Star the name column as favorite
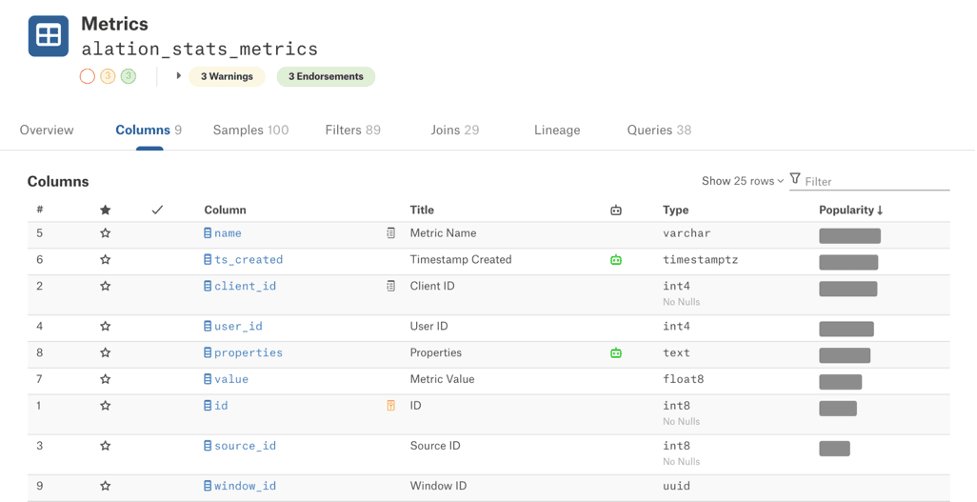 105,233
